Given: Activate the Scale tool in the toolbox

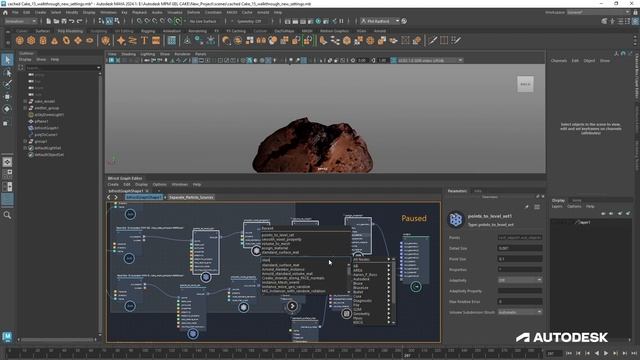Looking at the screenshot, I should pos(7,123).
